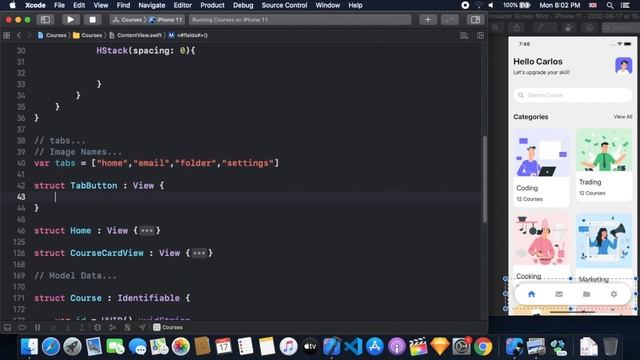Open the Xcode menu

36,5
